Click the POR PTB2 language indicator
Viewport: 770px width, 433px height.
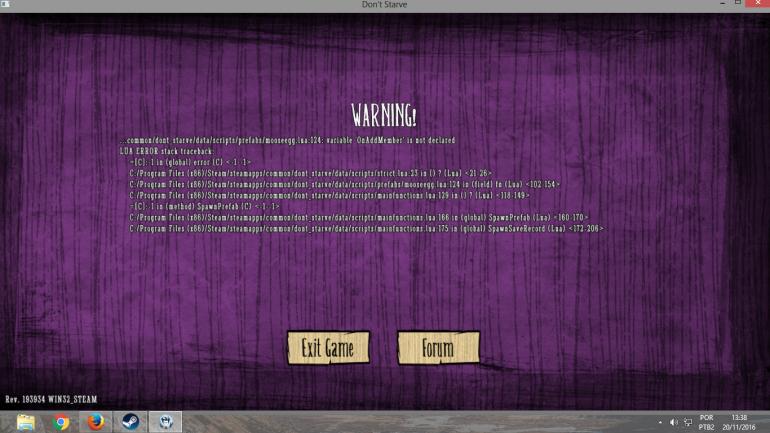coord(706,422)
